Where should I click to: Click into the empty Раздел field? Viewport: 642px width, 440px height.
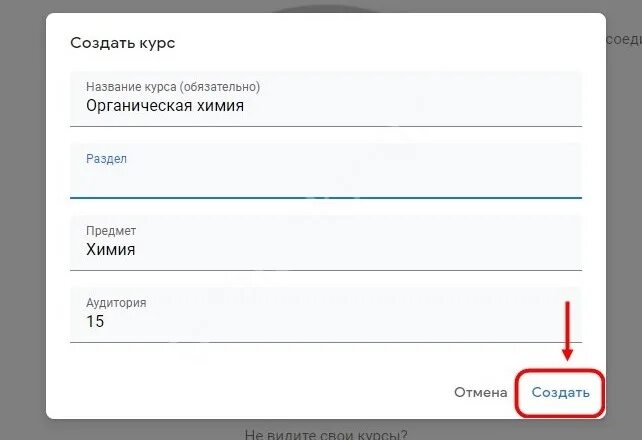click(325, 181)
